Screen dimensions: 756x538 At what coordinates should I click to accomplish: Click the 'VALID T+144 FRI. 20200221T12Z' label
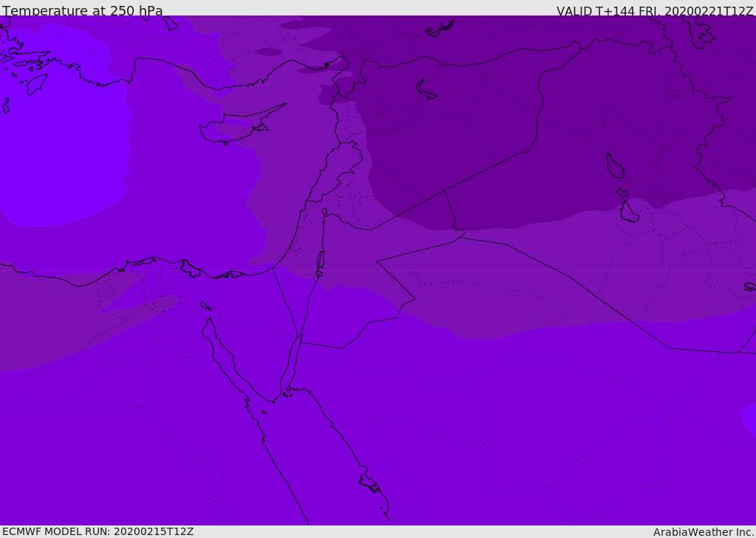655,10
